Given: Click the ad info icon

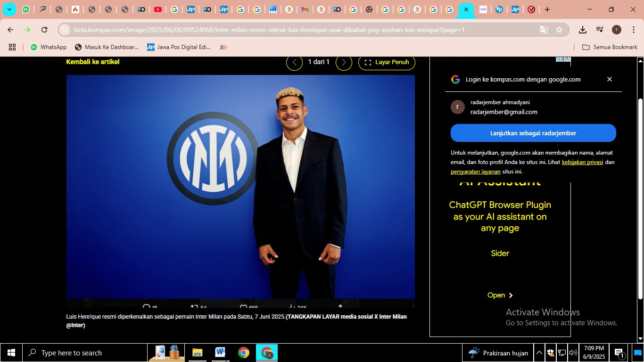Looking at the screenshot, I should click(559, 59).
